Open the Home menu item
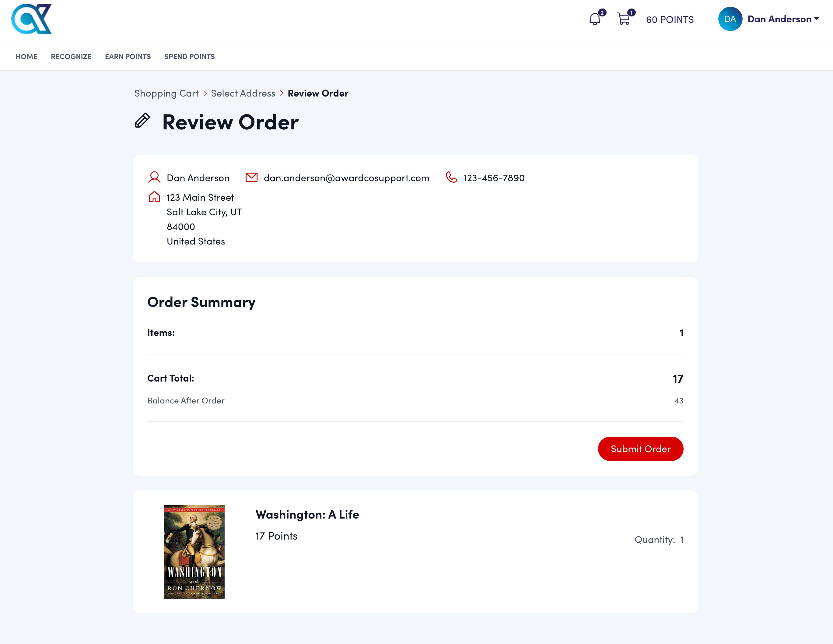Screen dimensions: 833x644 tap(26, 56)
